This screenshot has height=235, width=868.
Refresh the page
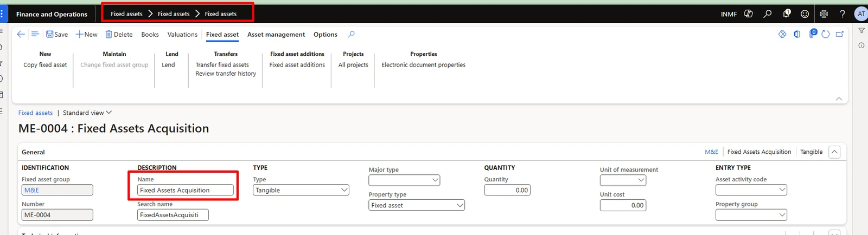[x=825, y=34]
